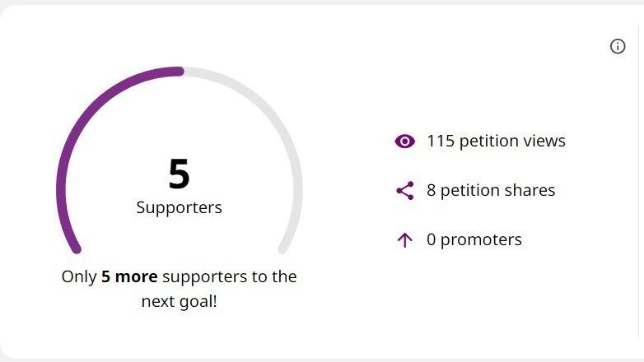Viewport: 644px width, 362px height.
Task: Click the large supporter count 5
Action: [179, 174]
